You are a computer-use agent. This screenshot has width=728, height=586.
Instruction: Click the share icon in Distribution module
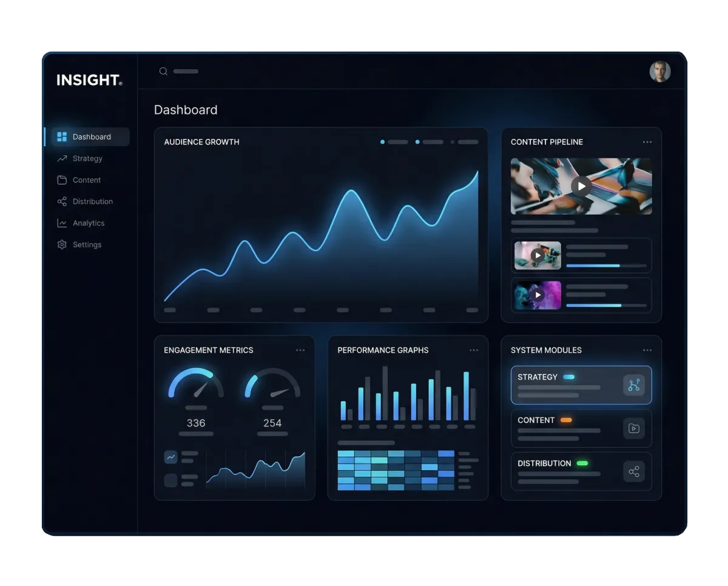634,471
